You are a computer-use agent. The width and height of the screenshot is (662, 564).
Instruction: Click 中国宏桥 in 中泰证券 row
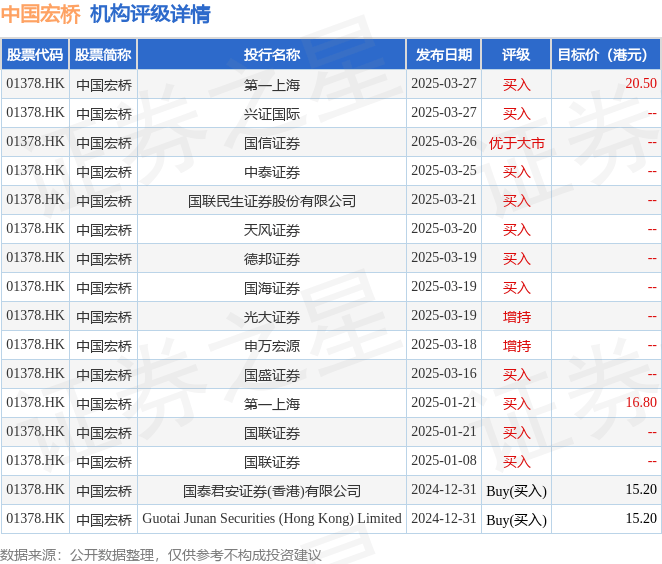click(x=104, y=172)
